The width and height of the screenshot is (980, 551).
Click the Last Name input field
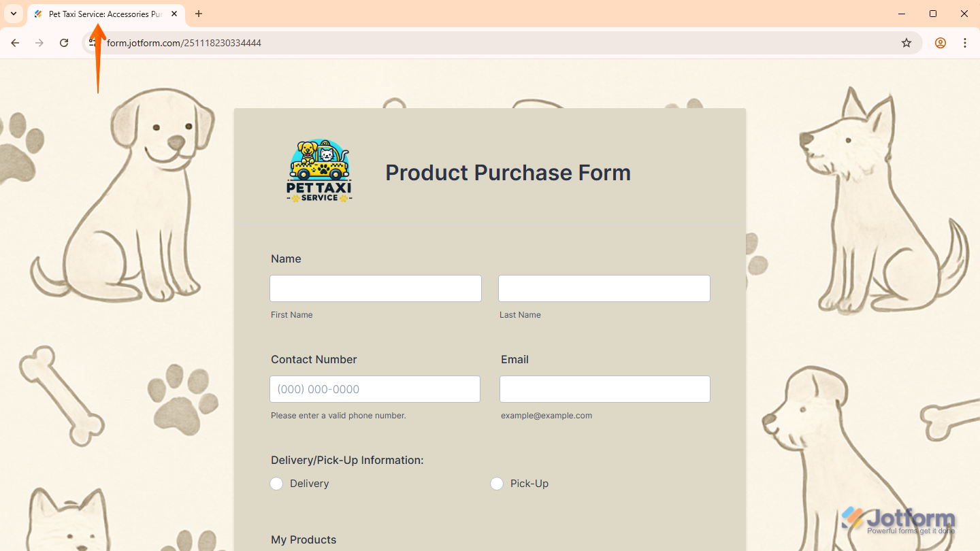tap(604, 288)
